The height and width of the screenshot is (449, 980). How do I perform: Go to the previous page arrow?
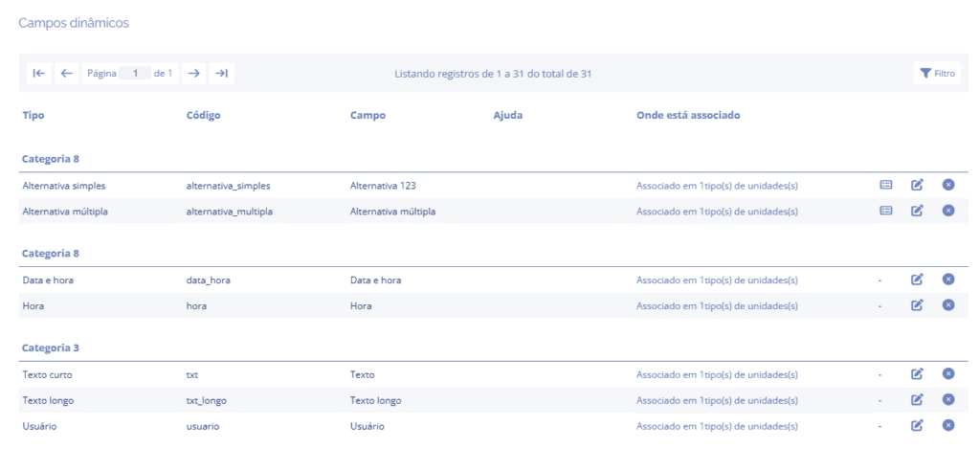[66, 74]
